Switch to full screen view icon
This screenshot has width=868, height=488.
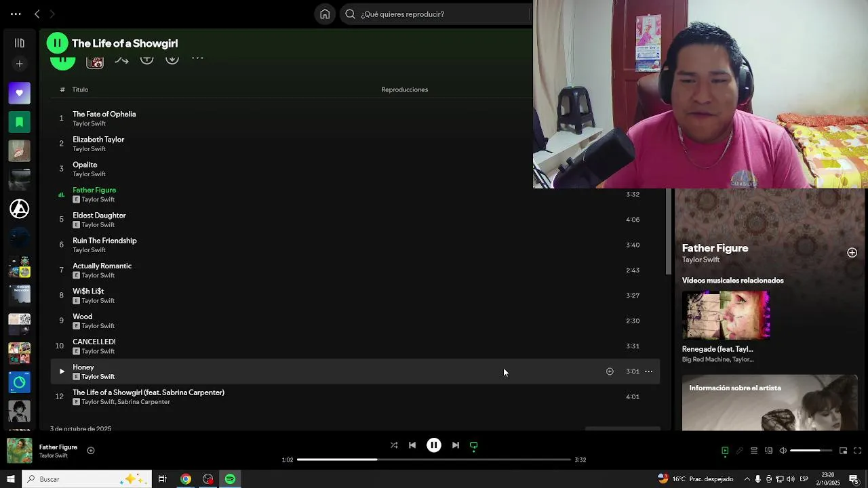(858, 451)
